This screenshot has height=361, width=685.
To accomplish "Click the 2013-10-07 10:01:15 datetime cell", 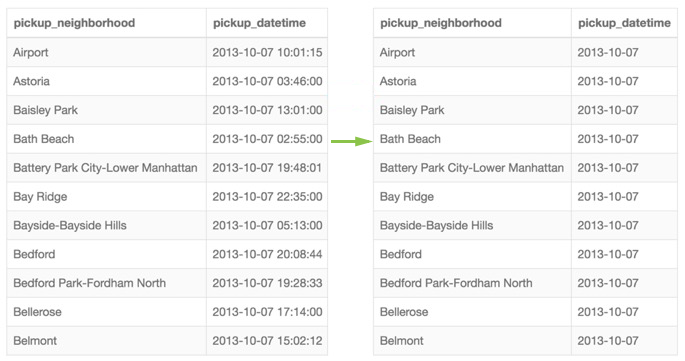I will pos(267,52).
